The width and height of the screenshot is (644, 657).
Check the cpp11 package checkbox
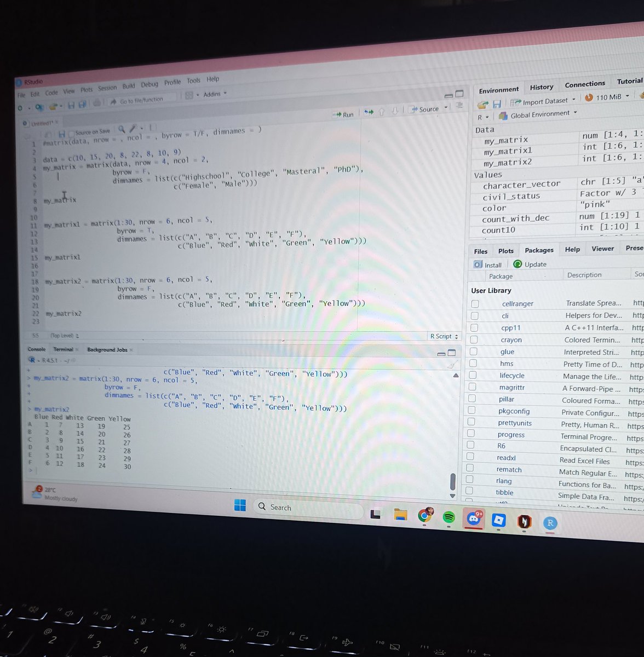coord(474,328)
